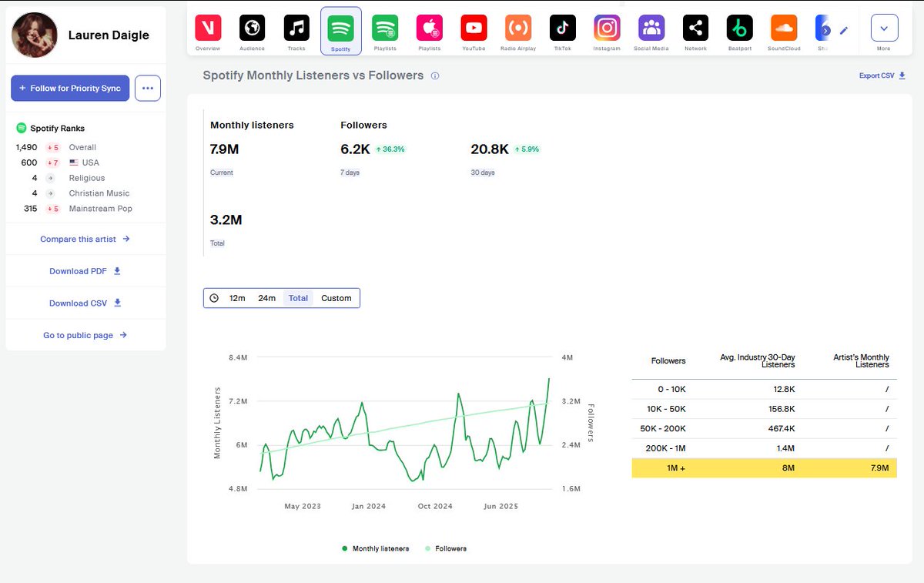
Task: Open the pink Apple Playlists icon
Action: click(430, 28)
